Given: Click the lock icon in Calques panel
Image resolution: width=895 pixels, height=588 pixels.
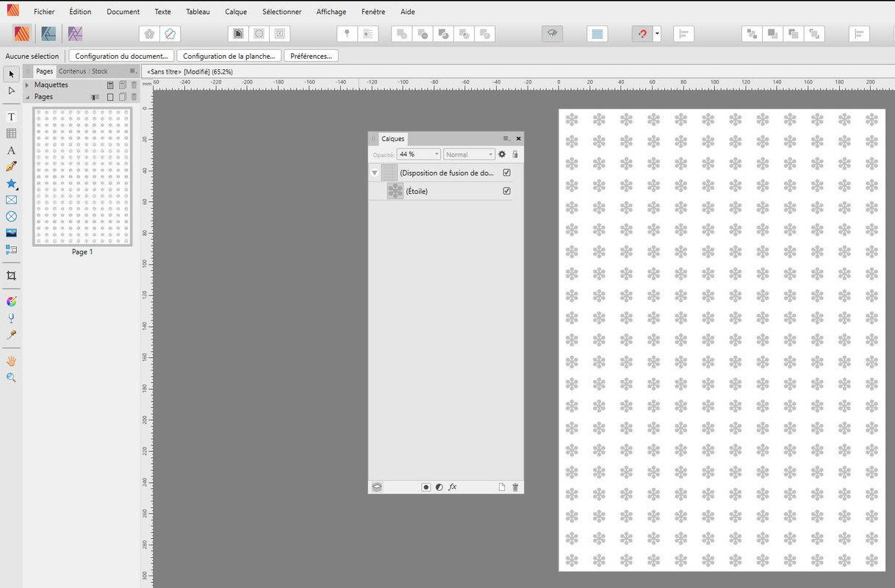Looking at the screenshot, I should tap(515, 154).
